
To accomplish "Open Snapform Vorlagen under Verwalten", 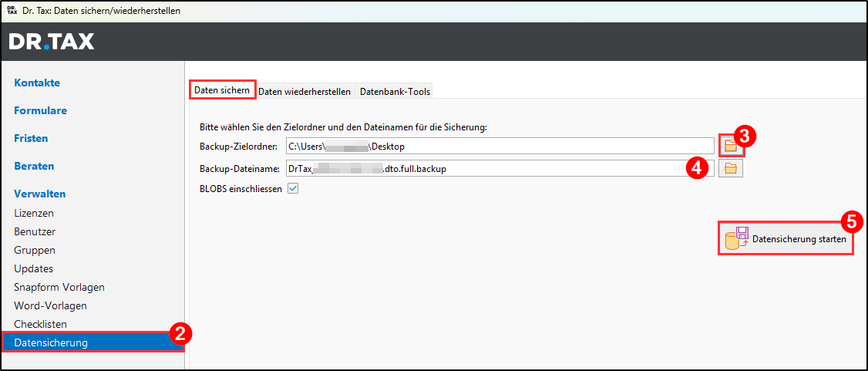I will click(x=59, y=288).
